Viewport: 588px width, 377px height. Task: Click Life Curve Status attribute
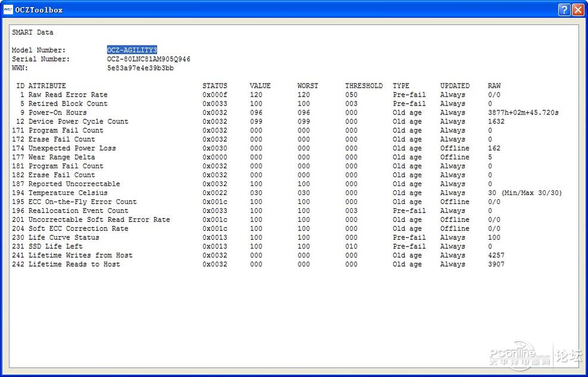tap(64, 237)
